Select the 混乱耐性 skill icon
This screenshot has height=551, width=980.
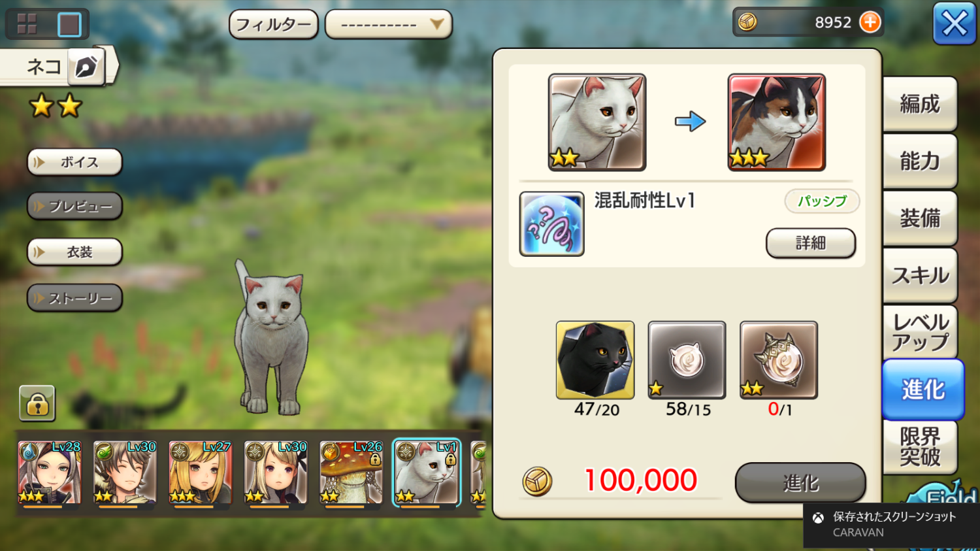[x=551, y=224]
